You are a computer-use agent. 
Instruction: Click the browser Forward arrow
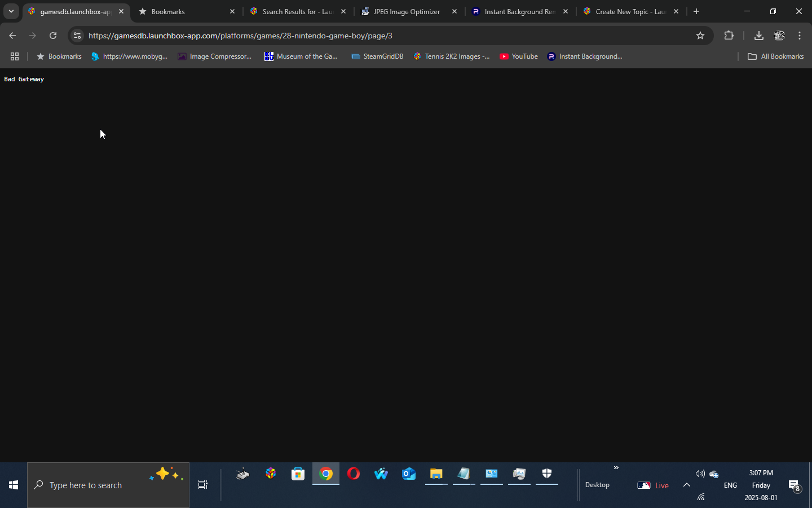[x=33, y=36]
